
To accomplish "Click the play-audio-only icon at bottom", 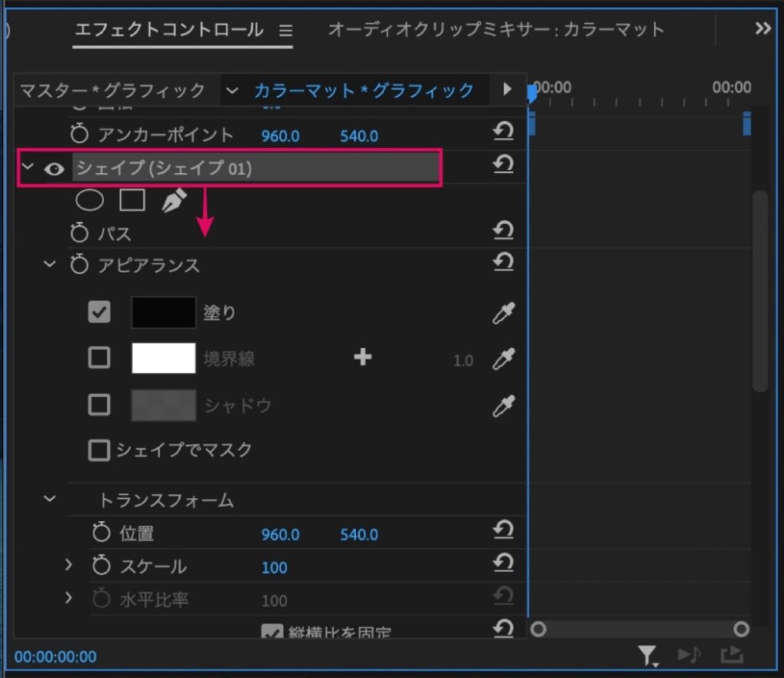I will tap(690, 654).
